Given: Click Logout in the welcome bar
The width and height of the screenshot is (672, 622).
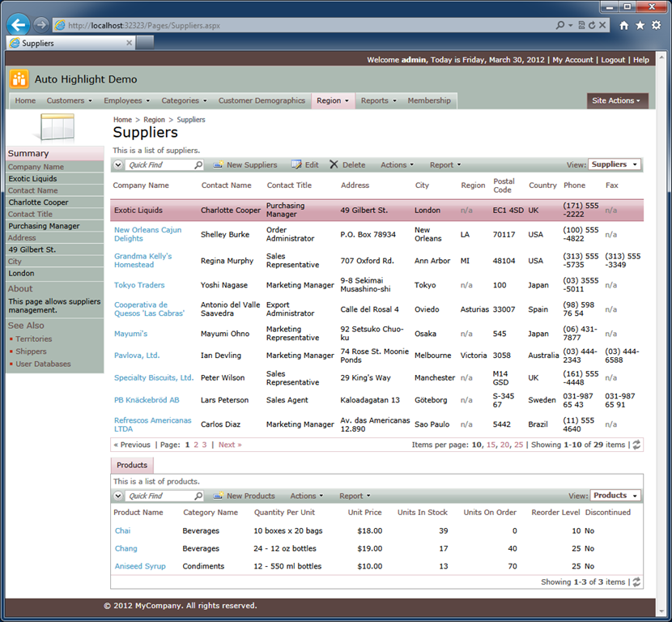Looking at the screenshot, I should [613, 60].
